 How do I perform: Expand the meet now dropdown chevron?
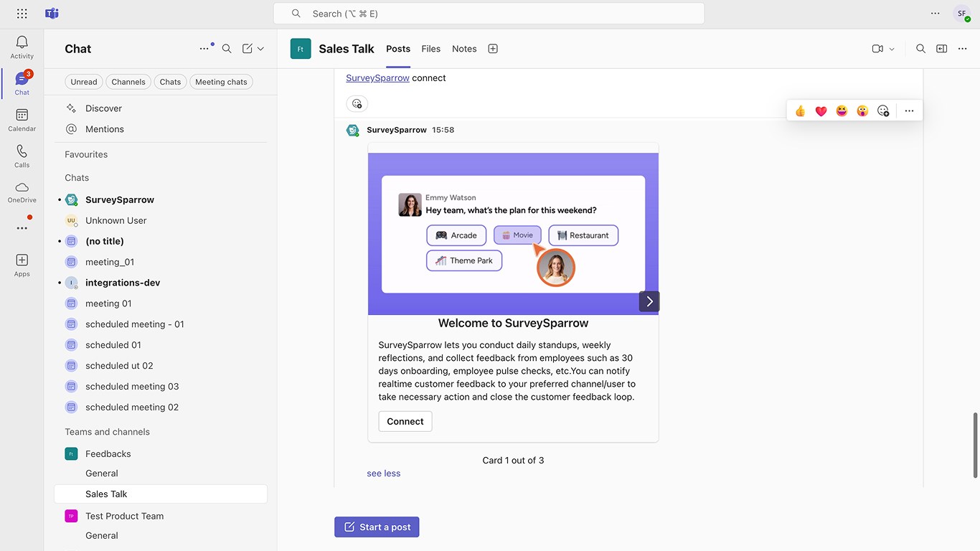point(892,49)
